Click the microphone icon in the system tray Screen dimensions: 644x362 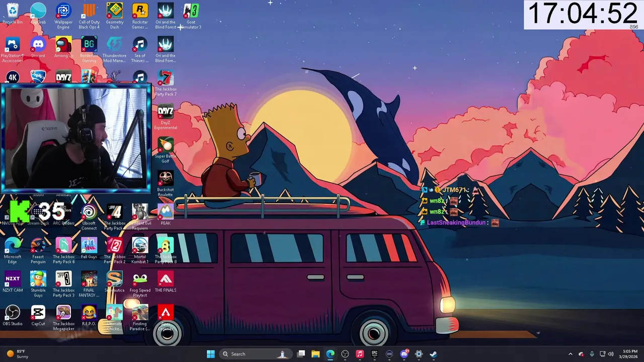(592, 354)
